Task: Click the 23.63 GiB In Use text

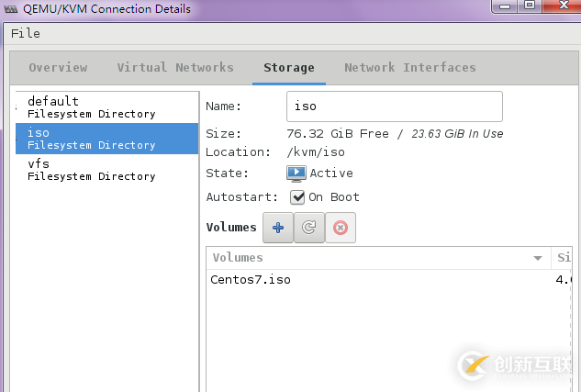Action: click(x=457, y=134)
